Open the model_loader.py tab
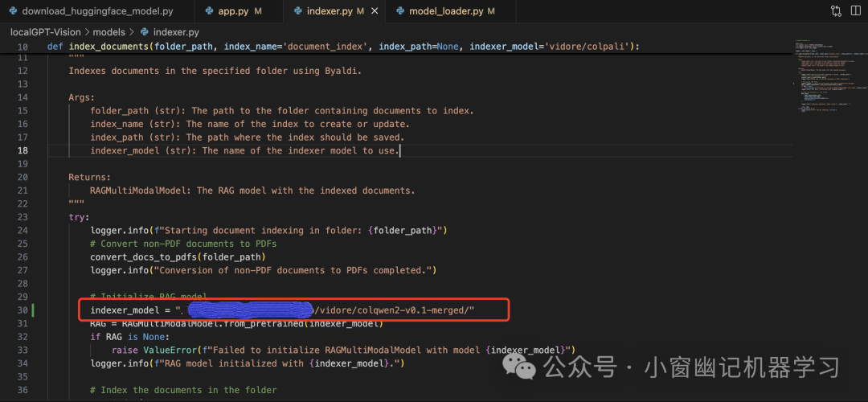Screen dimensions: 868x402 point(452,11)
